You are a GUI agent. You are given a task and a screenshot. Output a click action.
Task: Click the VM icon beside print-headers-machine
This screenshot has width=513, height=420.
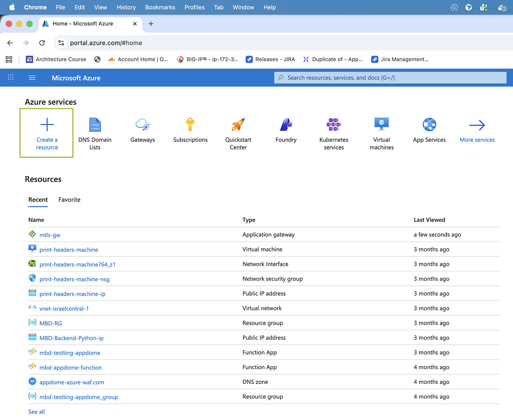pos(32,249)
